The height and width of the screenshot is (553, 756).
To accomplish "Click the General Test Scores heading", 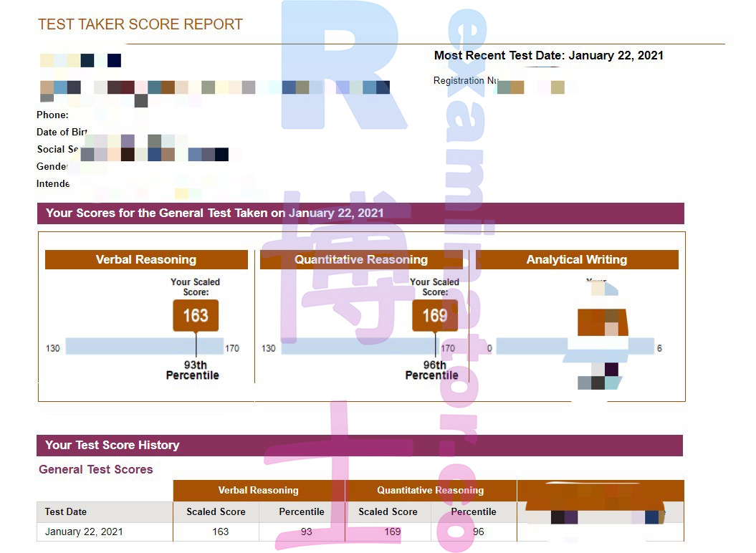I will 96,469.
